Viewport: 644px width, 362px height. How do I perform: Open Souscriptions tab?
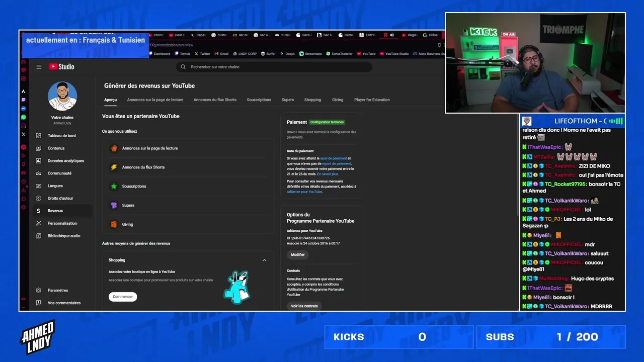coord(259,100)
